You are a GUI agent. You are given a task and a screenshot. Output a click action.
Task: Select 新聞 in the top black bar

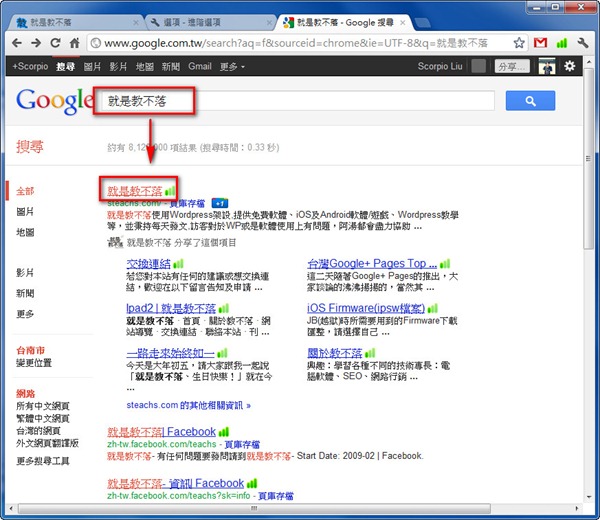point(171,67)
